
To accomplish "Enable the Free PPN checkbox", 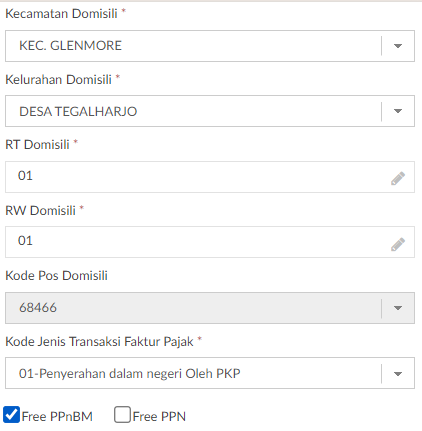I will [x=122, y=415].
